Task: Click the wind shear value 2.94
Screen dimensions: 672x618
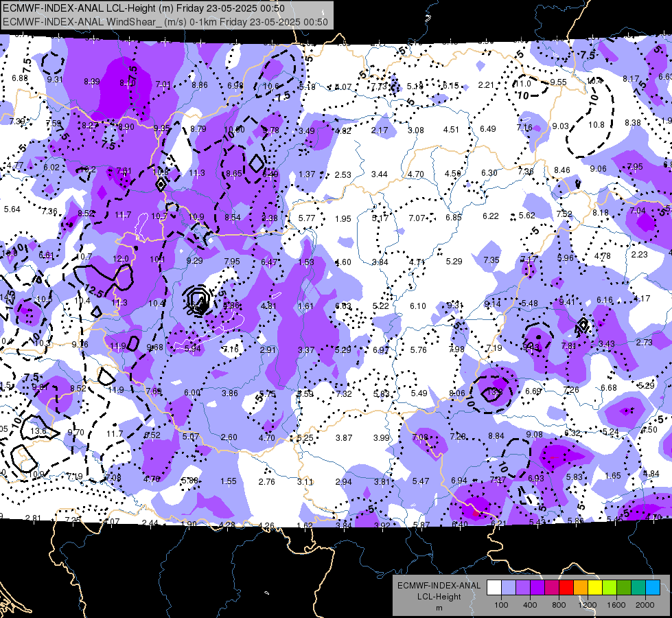Action: pyautogui.click(x=343, y=481)
